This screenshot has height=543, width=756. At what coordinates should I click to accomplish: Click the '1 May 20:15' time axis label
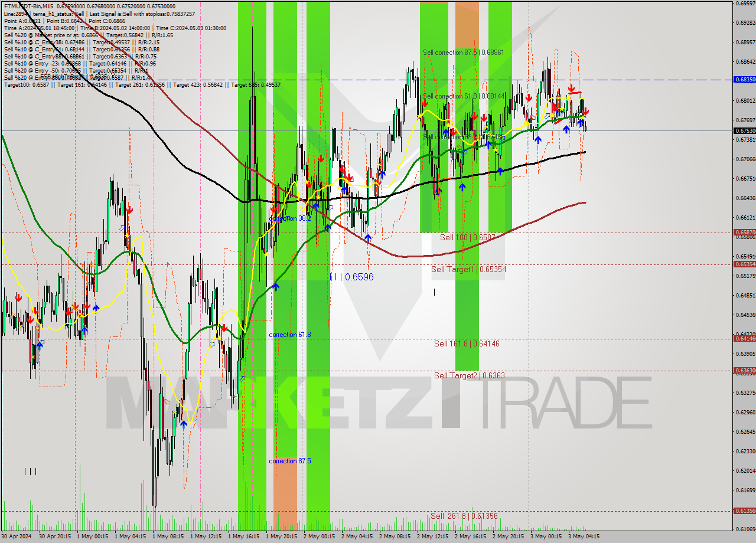282,537
